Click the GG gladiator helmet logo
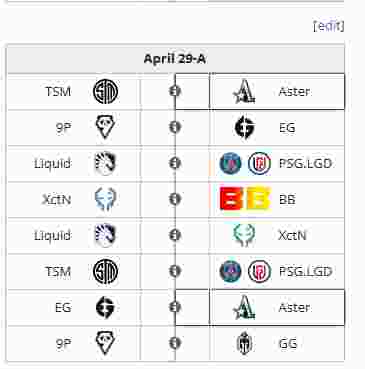This screenshot has width=365, height=369. click(x=244, y=343)
